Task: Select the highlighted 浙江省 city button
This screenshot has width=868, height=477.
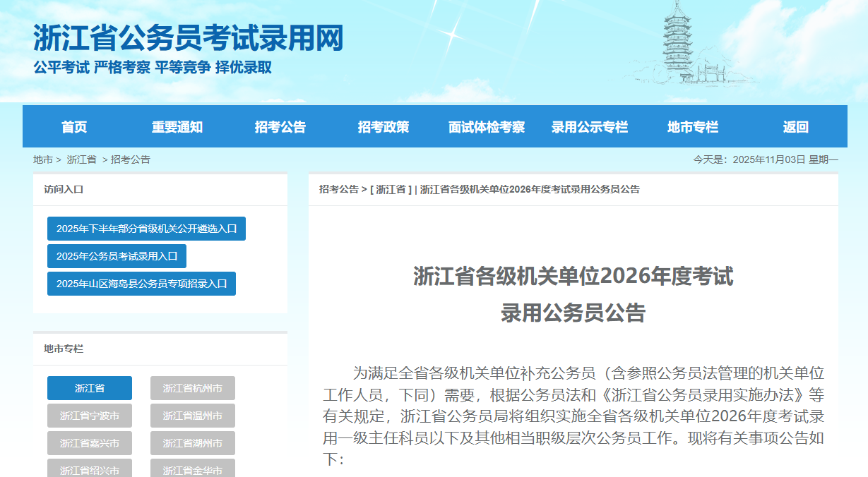Action: point(90,388)
